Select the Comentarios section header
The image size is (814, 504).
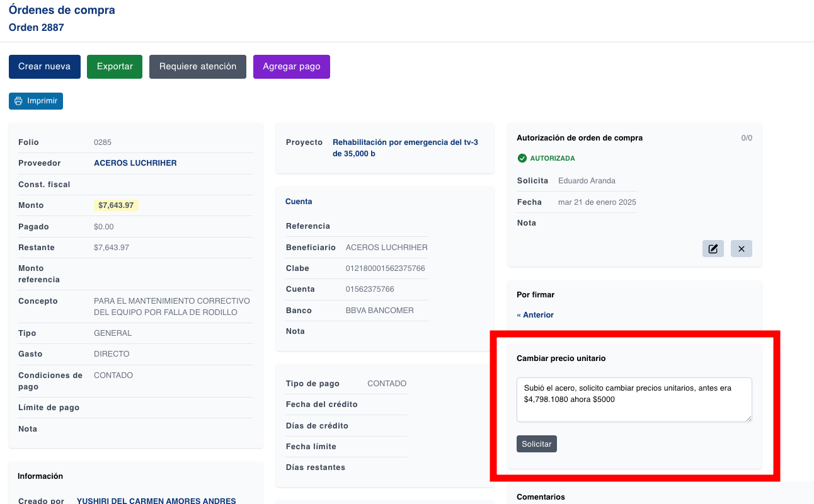tap(541, 496)
